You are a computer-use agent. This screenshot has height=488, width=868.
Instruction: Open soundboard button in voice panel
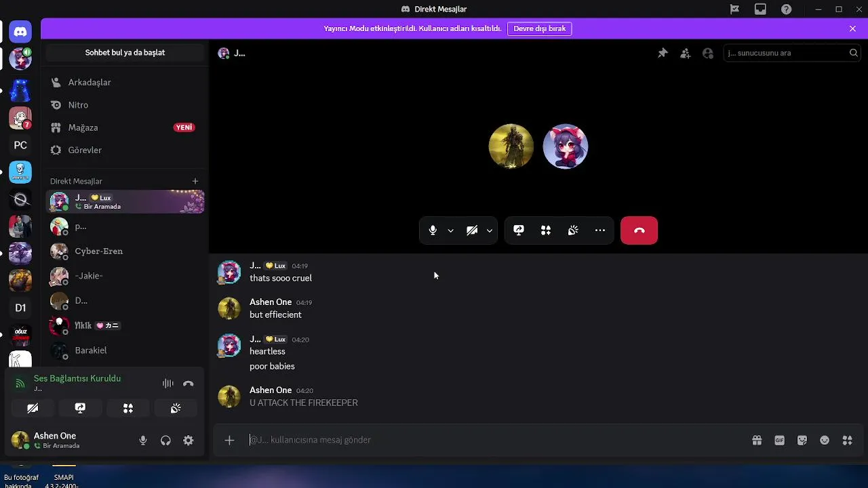(176, 408)
